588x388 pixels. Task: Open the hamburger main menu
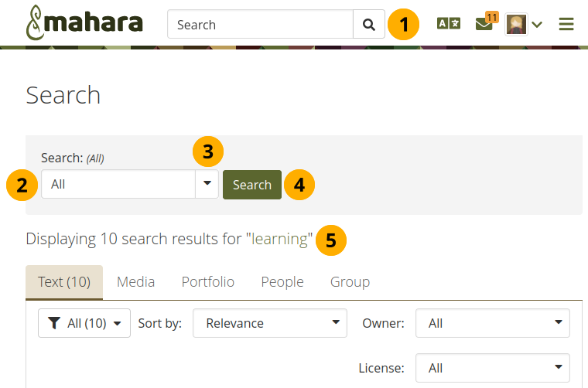point(566,25)
